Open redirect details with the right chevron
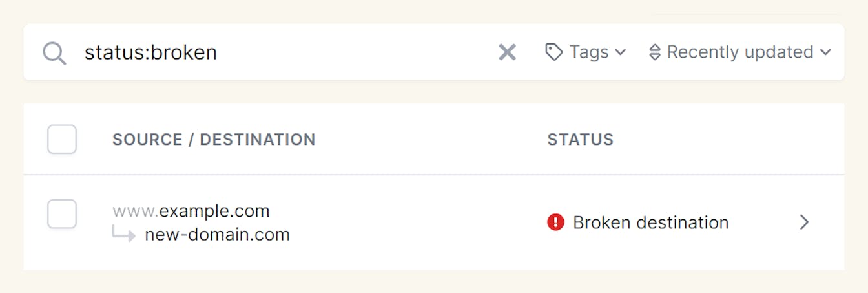This screenshot has height=293, width=868. [804, 222]
